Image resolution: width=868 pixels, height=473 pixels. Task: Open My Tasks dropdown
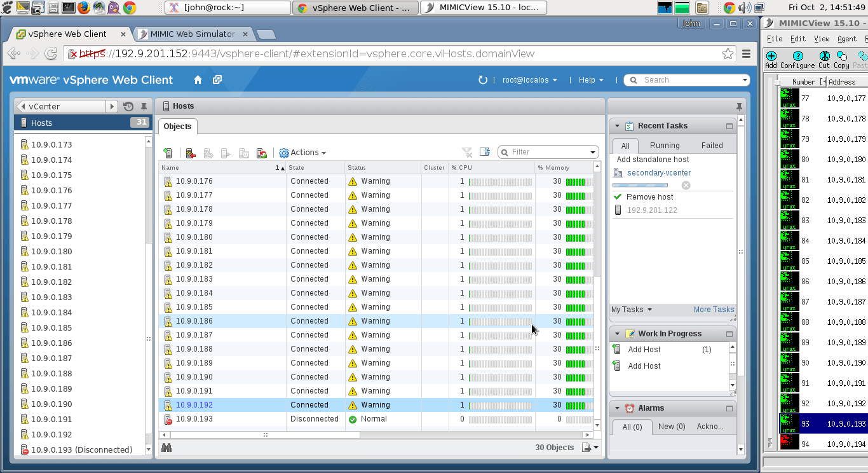[632, 310]
